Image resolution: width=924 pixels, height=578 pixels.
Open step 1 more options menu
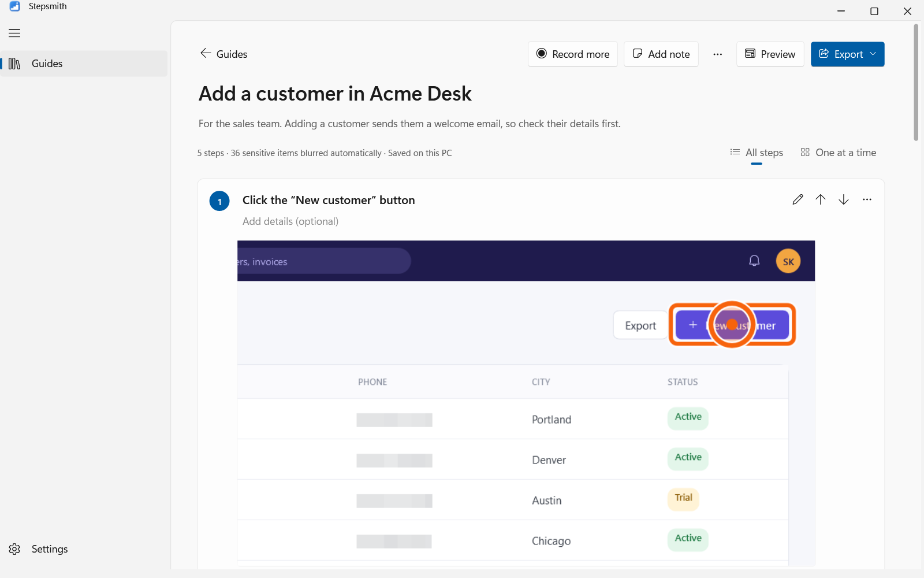pyautogui.click(x=867, y=199)
